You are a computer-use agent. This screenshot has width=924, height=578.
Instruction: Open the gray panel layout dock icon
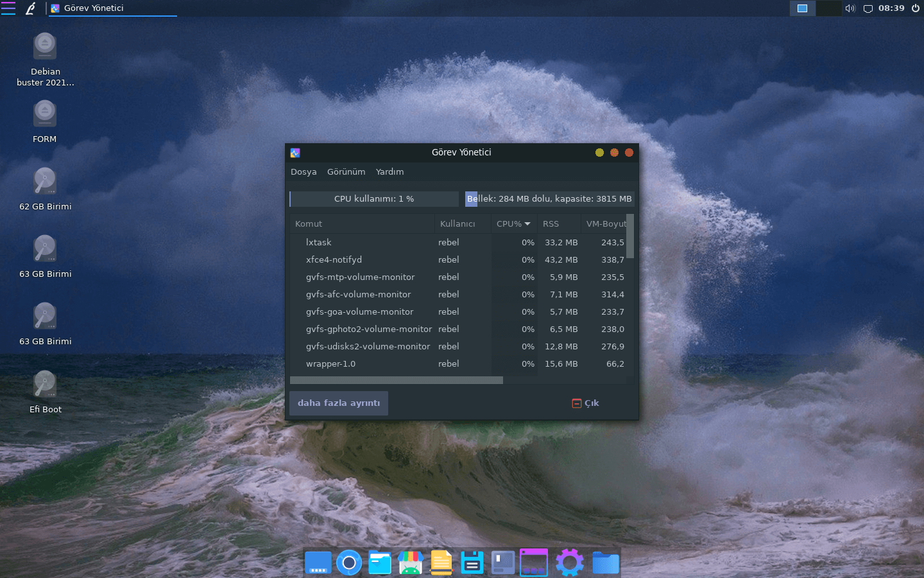point(503,563)
